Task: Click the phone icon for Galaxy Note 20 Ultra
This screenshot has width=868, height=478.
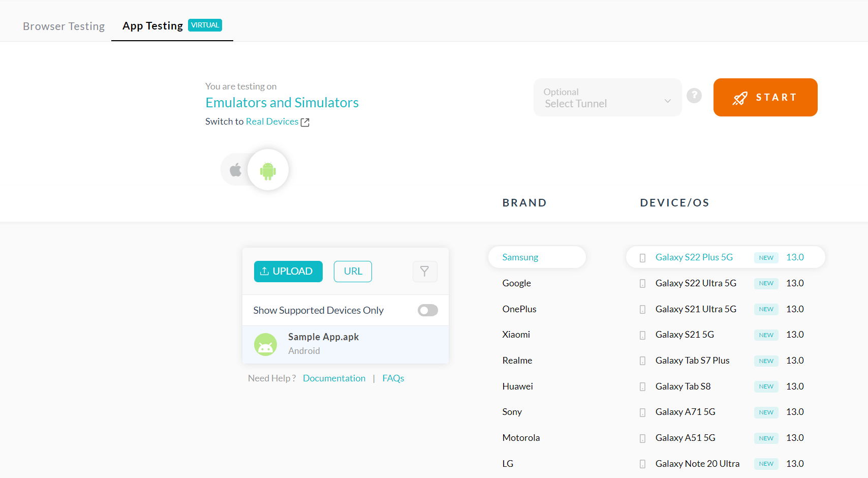Action: (642, 464)
